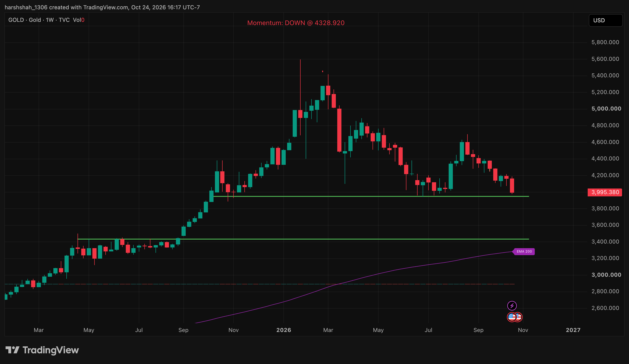The image size is (629, 364).
Task: Click the chart attribution header text
Action: coord(102,7)
